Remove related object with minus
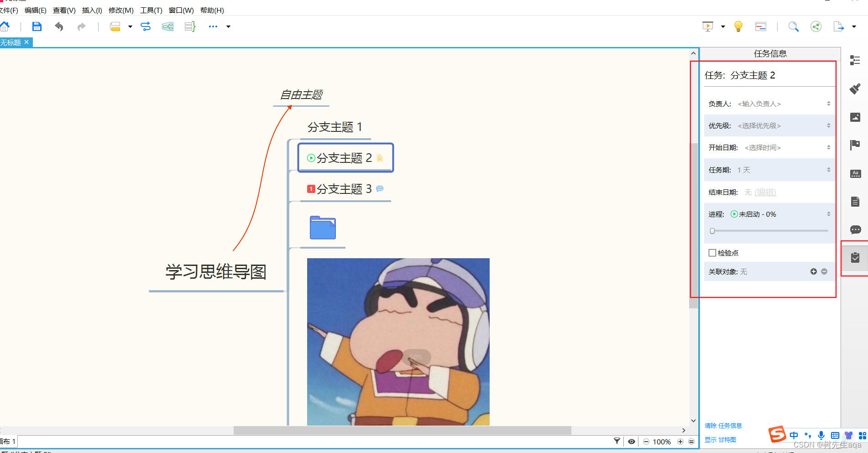The image size is (868, 453). tap(824, 271)
